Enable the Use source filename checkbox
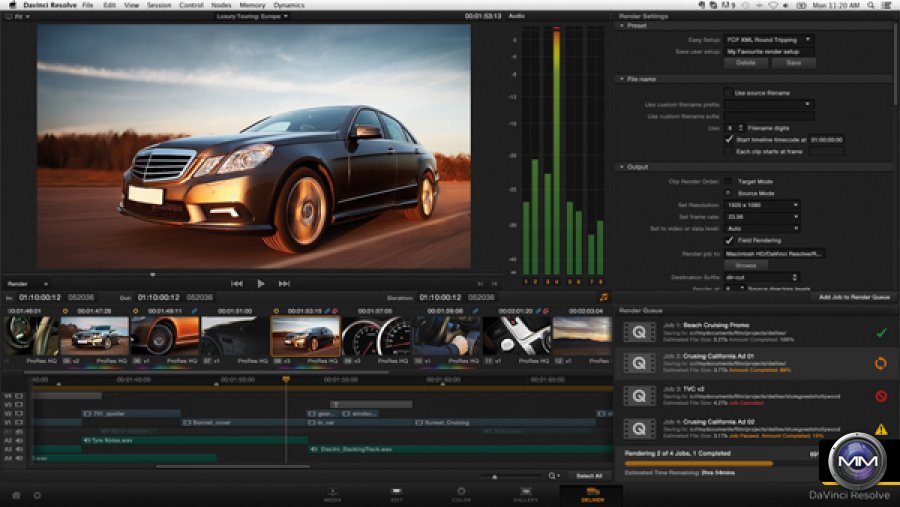The width and height of the screenshot is (900, 507). [728, 93]
